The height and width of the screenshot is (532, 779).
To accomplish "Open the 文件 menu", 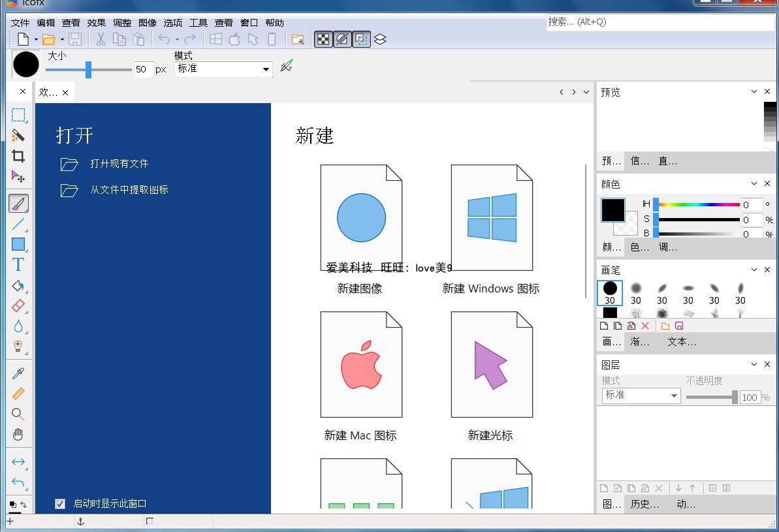I will click(20, 23).
